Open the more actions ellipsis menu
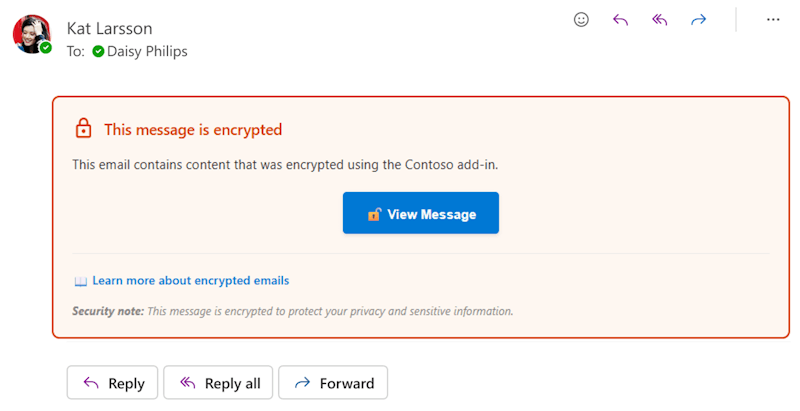Viewport: 800px width, 411px height. point(773,20)
